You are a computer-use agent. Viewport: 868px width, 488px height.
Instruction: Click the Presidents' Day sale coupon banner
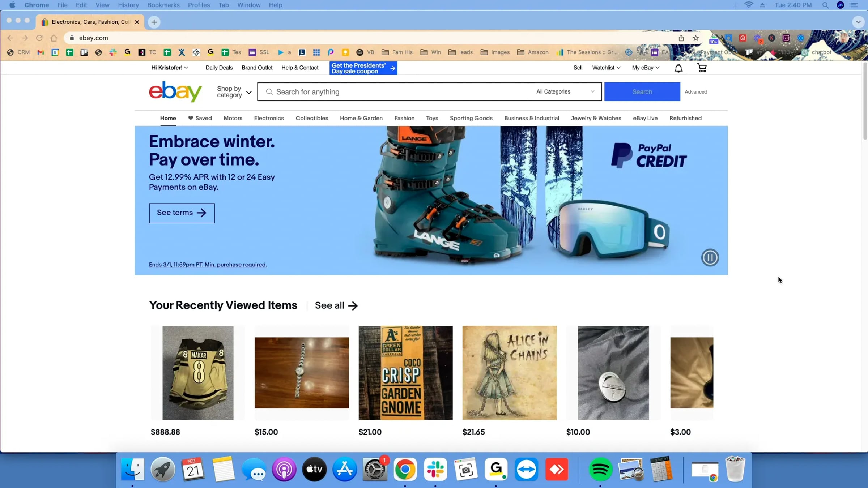[x=363, y=68]
